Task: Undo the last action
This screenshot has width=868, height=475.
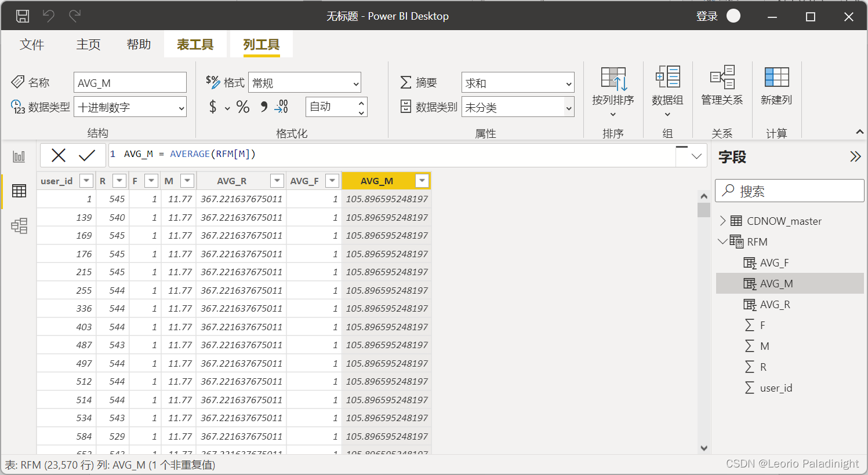Action: tap(49, 16)
